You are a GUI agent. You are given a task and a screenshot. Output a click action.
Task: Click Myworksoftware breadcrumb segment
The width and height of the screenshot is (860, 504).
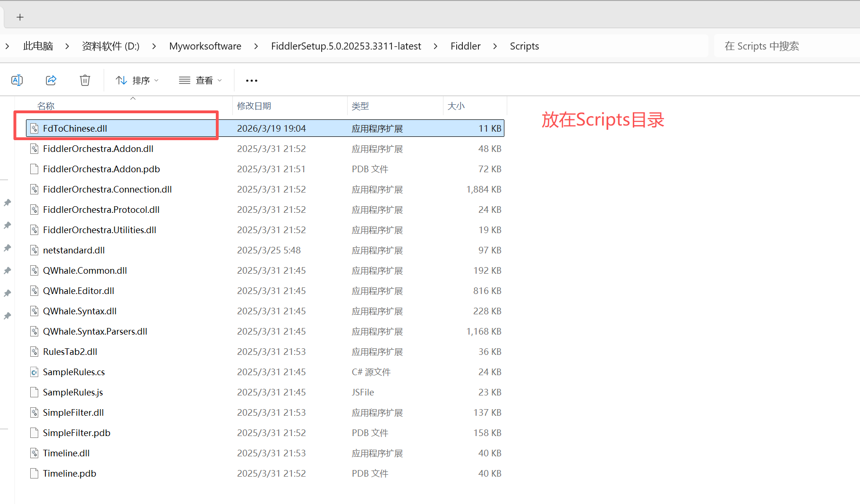click(205, 46)
